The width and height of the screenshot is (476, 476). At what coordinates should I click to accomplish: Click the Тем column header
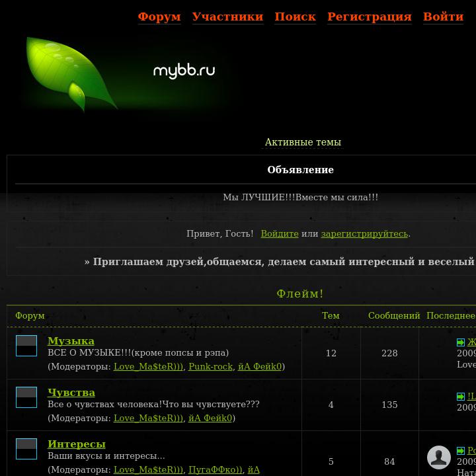[x=331, y=316]
